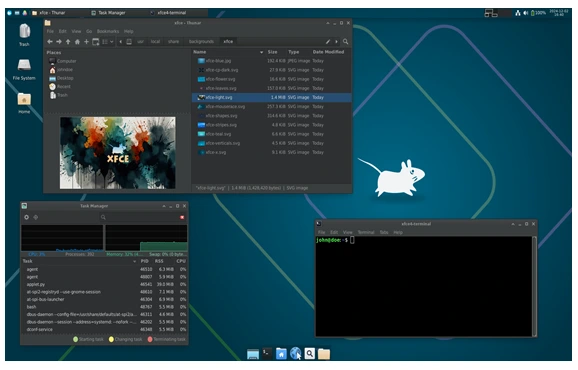The height and width of the screenshot is (370, 578).
Task: Click XFCE wallpaper preview thumbnail in Thunar
Action: (118, 153)
